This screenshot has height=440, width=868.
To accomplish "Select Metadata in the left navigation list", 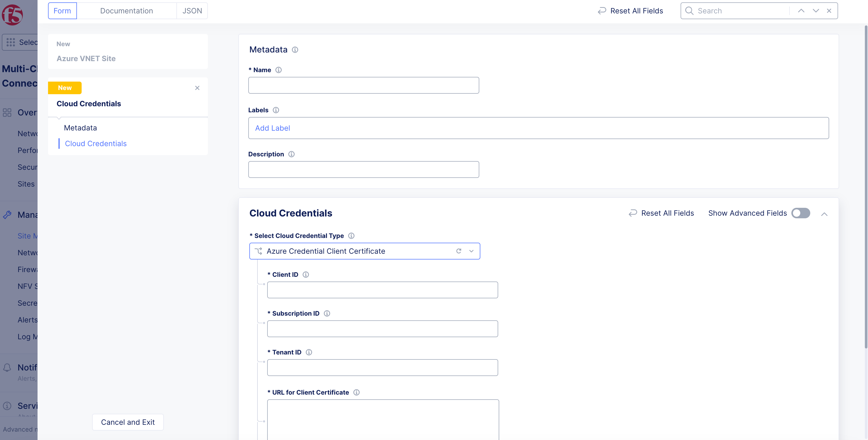I will (x=80, y=127).
